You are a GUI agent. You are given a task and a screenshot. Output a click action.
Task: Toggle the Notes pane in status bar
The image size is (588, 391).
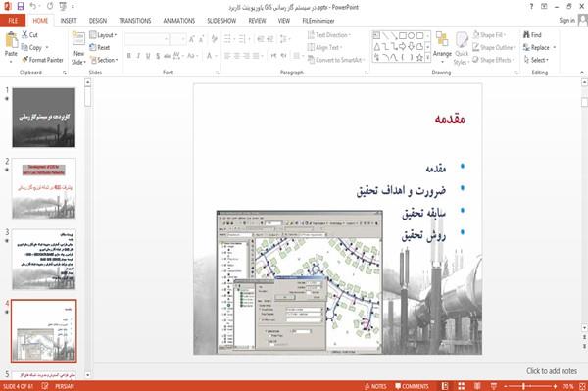tap(375, 386)
